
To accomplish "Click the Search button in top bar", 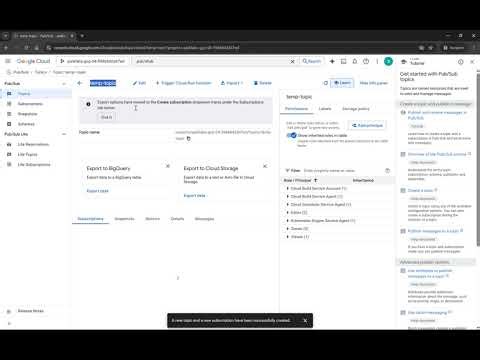I will (312, 61).
